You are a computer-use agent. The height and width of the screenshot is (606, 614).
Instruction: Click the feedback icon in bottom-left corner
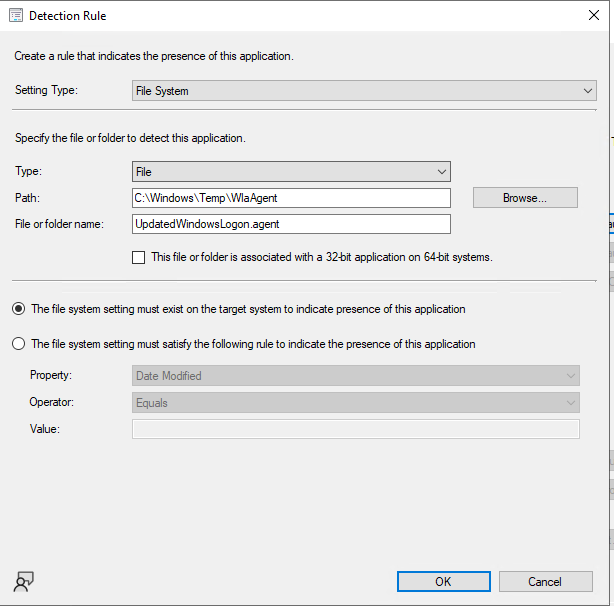click(24, 582)
